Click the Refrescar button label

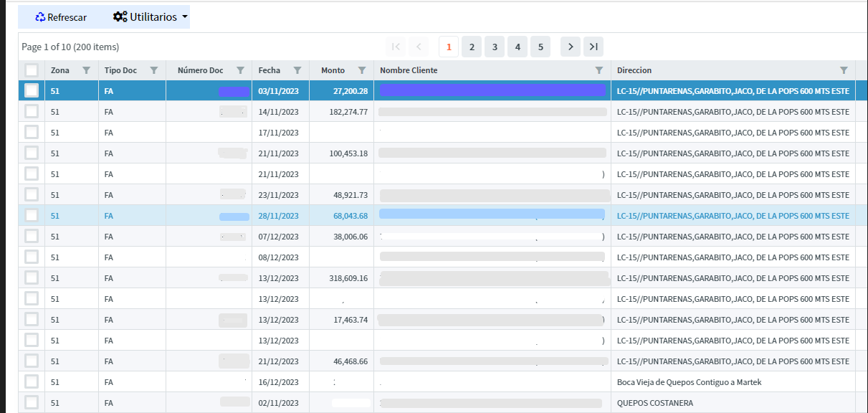coord(67,17)
